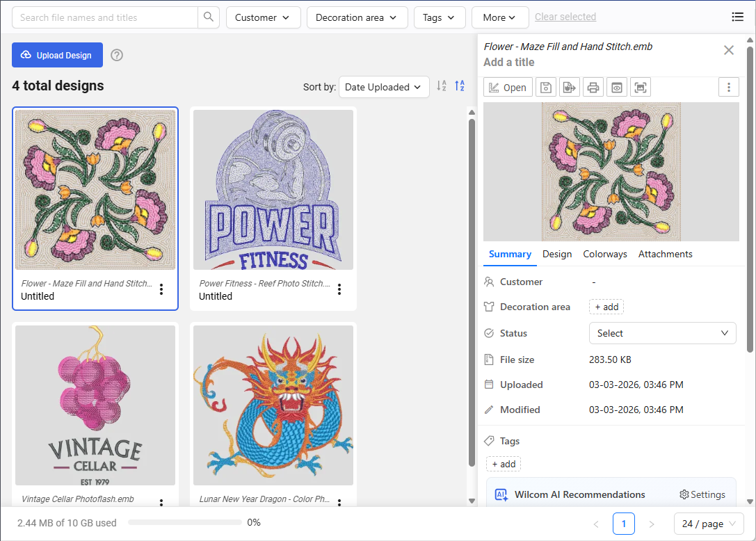Image resolution: width=756 pixels, height=541 pixels.
Task: Click the print icon in detail panel
Action: pyautogui.click(x=593, y=87)
